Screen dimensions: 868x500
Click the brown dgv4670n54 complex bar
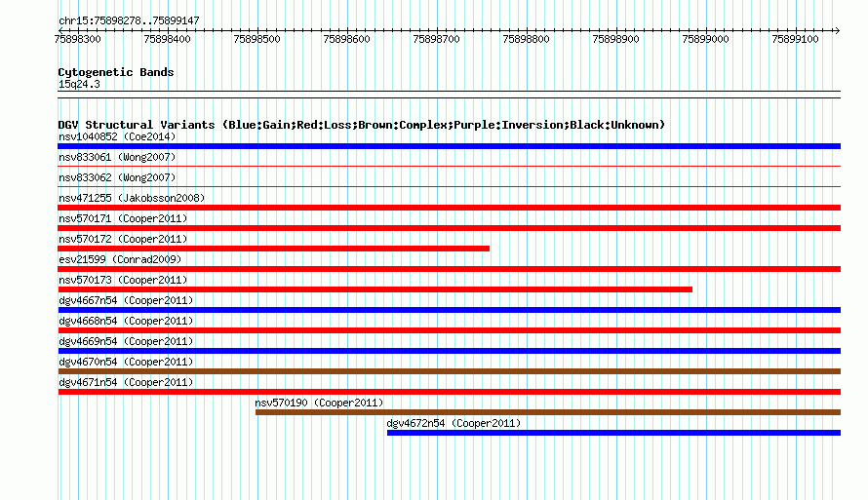tap(449, 371)
